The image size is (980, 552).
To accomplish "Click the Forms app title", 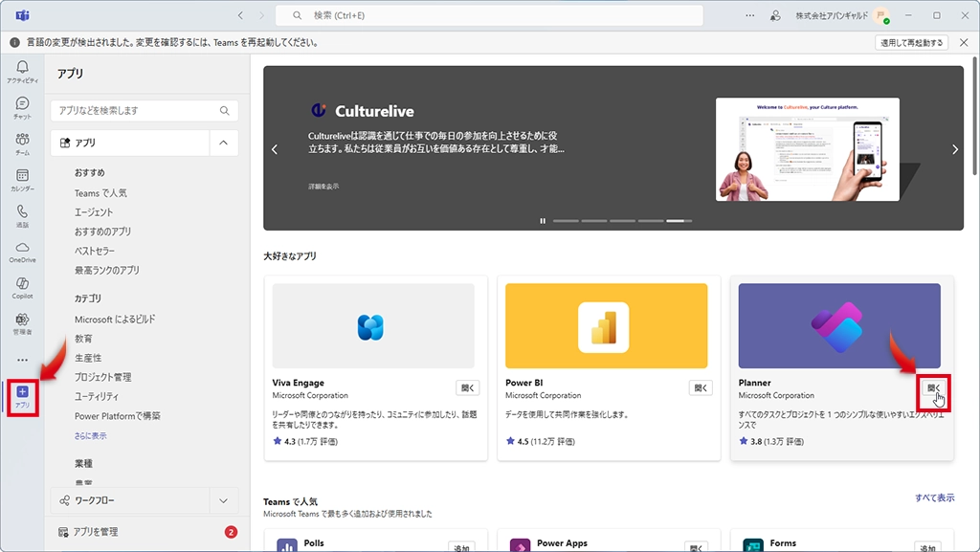I will tap(783, 543).
